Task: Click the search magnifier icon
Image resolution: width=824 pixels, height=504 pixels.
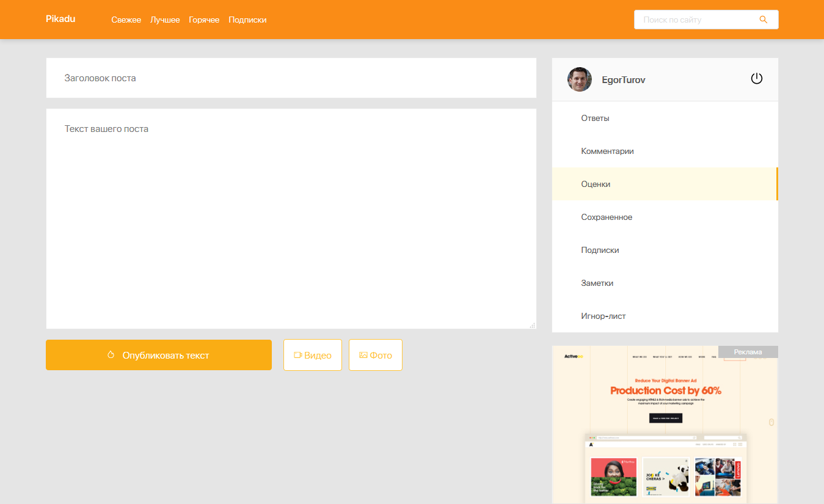Action: 763,20
